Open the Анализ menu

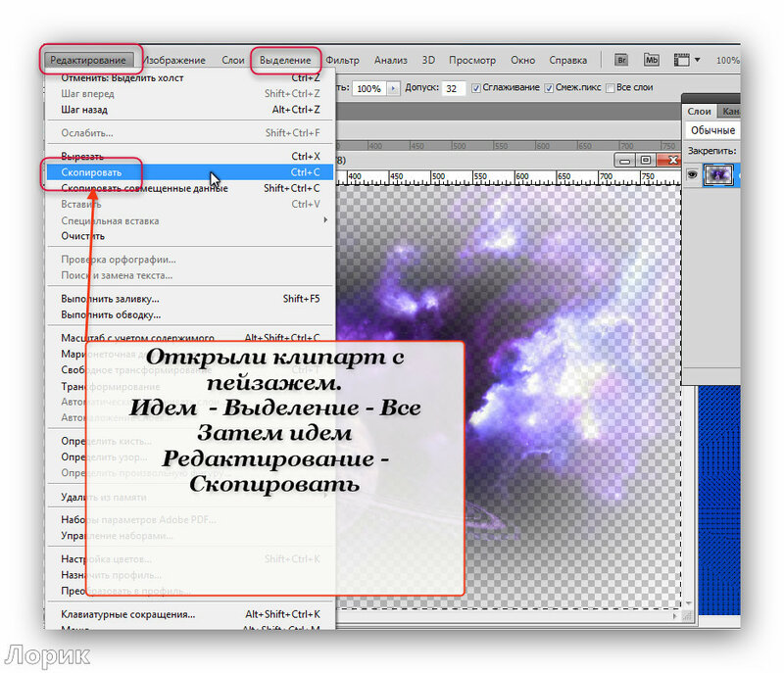coord(391,60)
